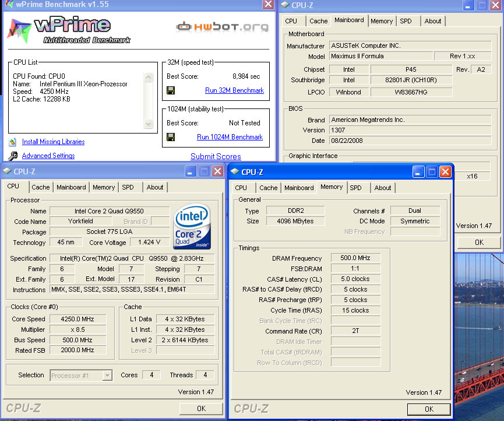Open About tab in Mainboard window
The image size is (504, 421).
coord(433,21)
